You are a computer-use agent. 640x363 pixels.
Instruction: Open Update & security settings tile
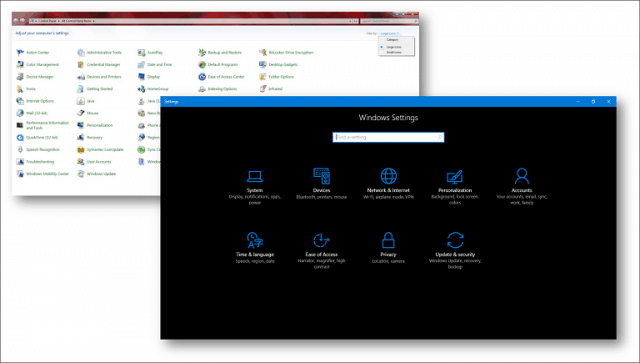[455, 251]
